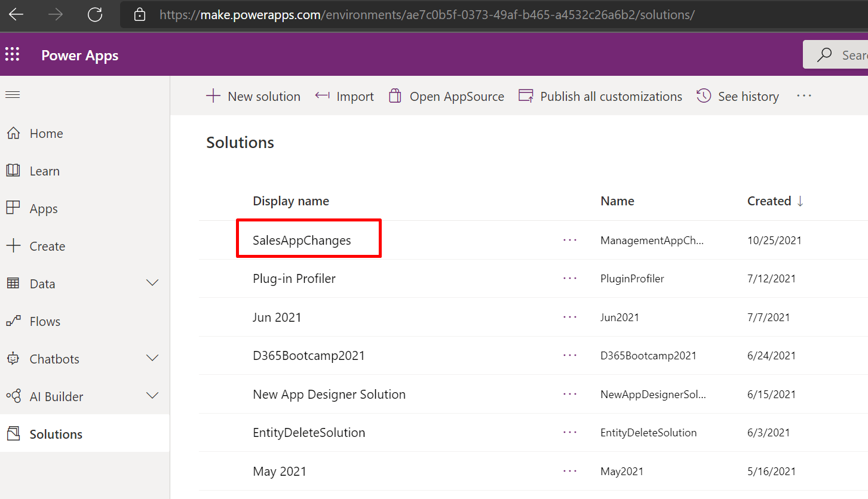The height and width of the screenshot is (499, 868).
Task: Open the May 2021 solution
Action: coord(280,472)
